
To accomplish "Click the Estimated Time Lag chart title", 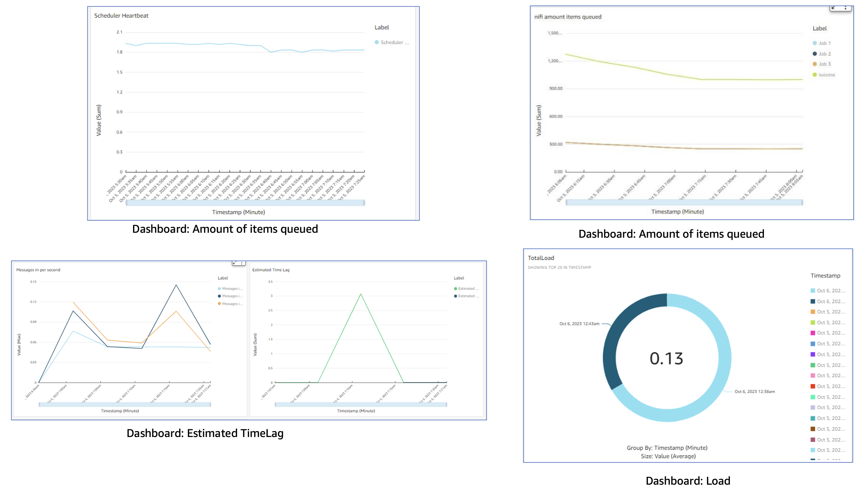I will (271, 270).
